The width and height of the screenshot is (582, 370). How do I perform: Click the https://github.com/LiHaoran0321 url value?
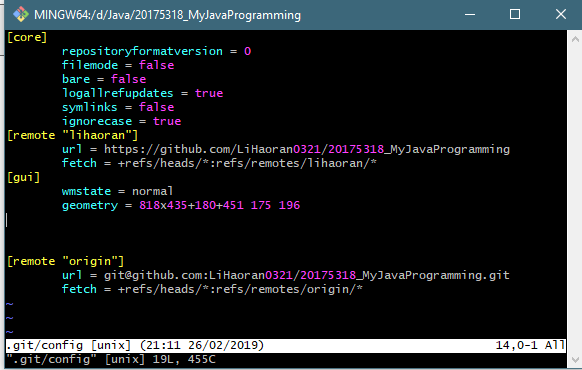click(x=307, y=149)
